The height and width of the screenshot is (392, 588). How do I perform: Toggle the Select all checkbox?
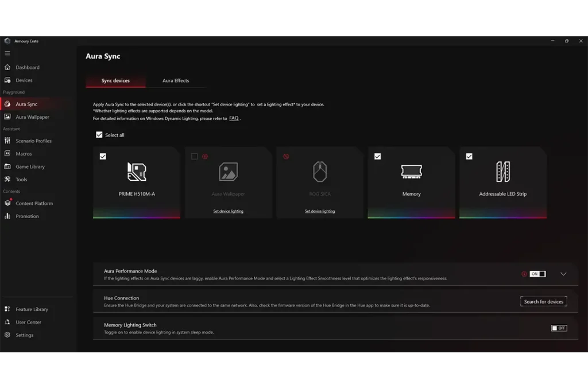[99, 134]
